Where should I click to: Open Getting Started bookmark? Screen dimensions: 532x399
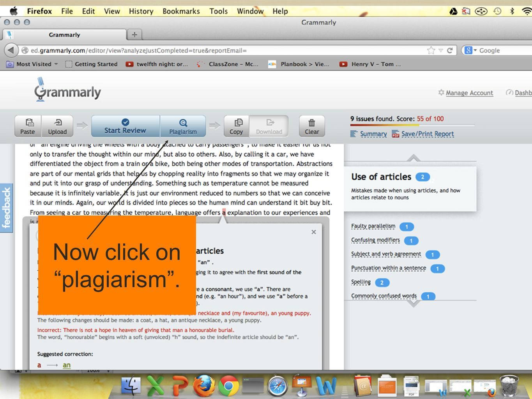[x=91, y=64]
